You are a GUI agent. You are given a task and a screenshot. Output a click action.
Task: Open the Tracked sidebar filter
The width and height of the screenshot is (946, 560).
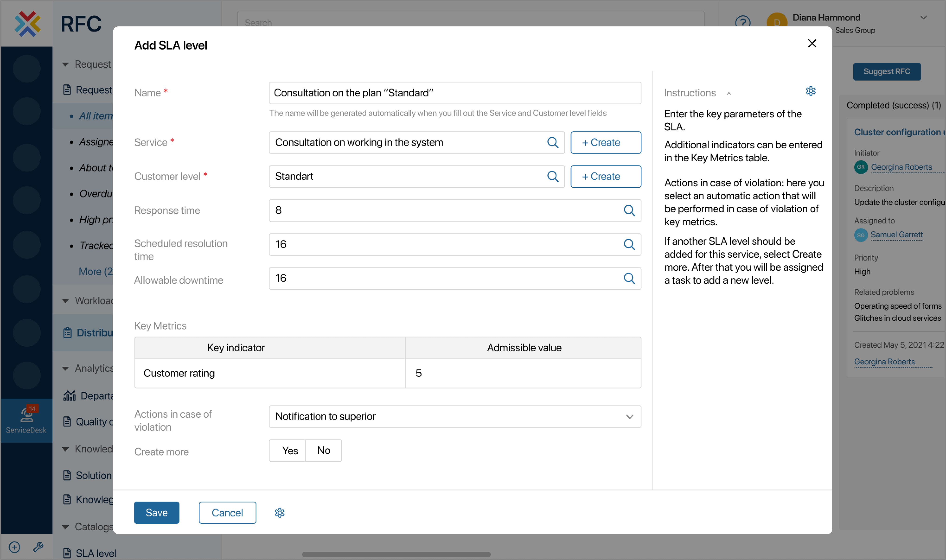click(x=96, y=245)
